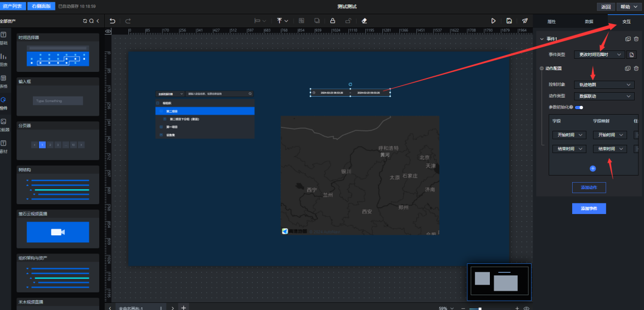Toggle the ruler eye visibility icon
This screenshot has width=644, height=310.
108,31
